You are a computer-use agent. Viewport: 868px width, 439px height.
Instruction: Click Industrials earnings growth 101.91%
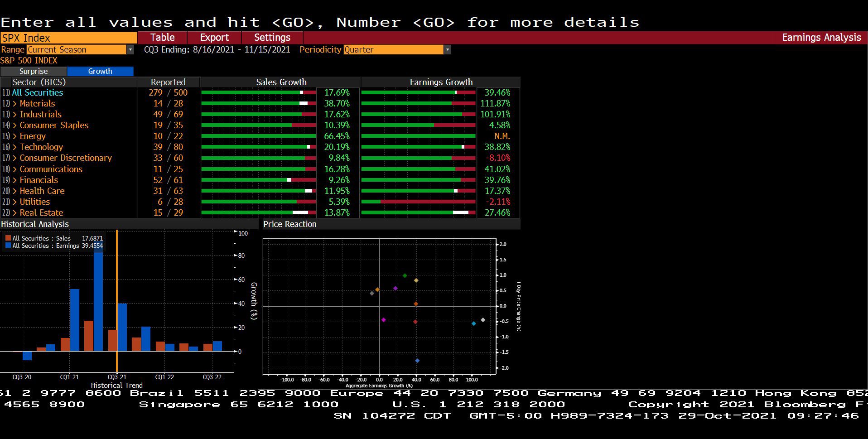495,114
